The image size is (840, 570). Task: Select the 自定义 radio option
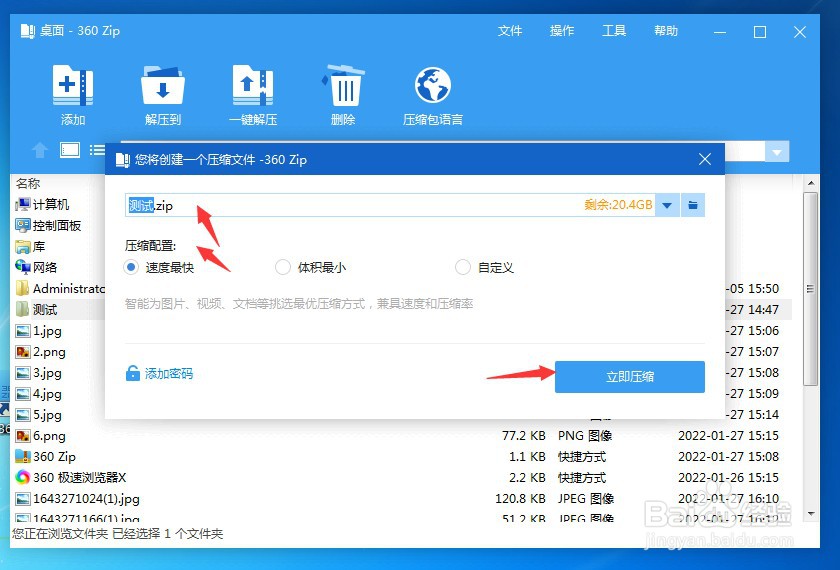click(x=463, y=267)
